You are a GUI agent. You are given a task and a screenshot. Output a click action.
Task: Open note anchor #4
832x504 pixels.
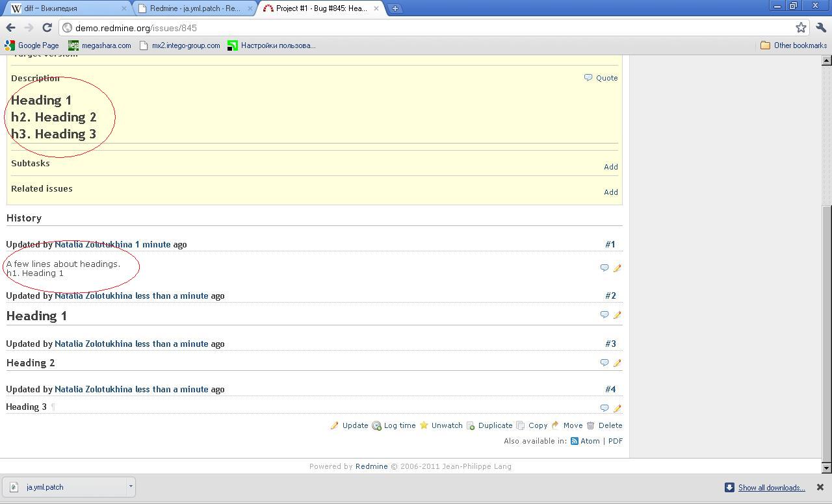[x=610, y=389]
